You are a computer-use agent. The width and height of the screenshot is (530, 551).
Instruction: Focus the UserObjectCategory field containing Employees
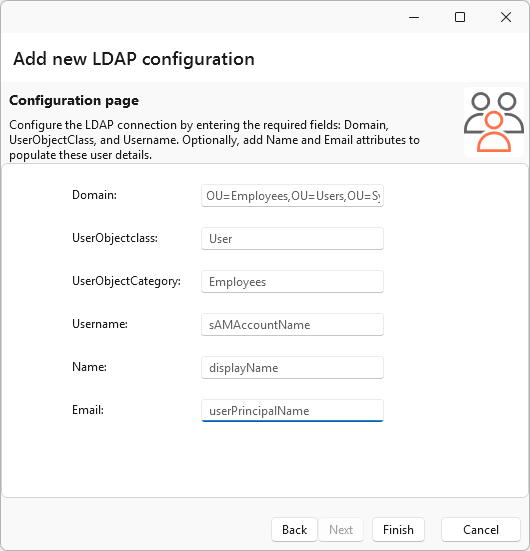point(292,281)
